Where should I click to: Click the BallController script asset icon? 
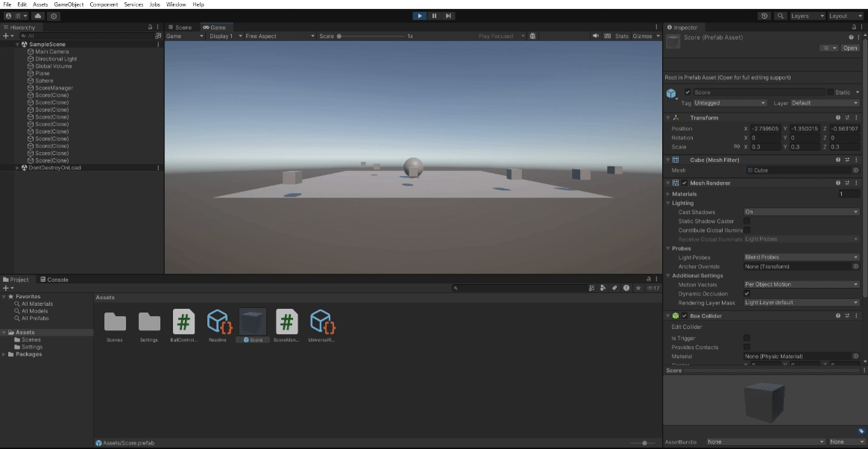(x=183, y=321)
